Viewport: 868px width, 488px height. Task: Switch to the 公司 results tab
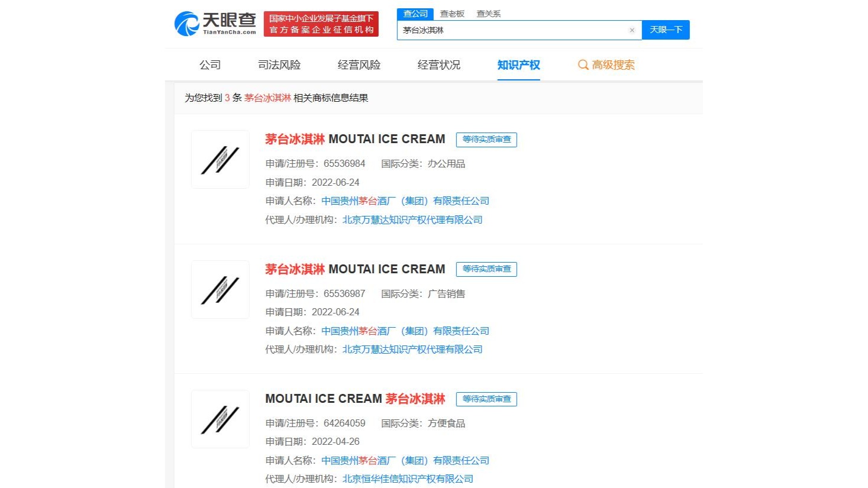pyautogui.click(x=210, y=65)
